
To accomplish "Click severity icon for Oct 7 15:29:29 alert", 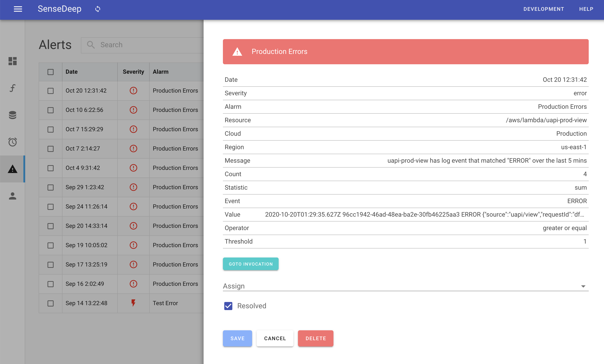I will (x=133, y=129).
